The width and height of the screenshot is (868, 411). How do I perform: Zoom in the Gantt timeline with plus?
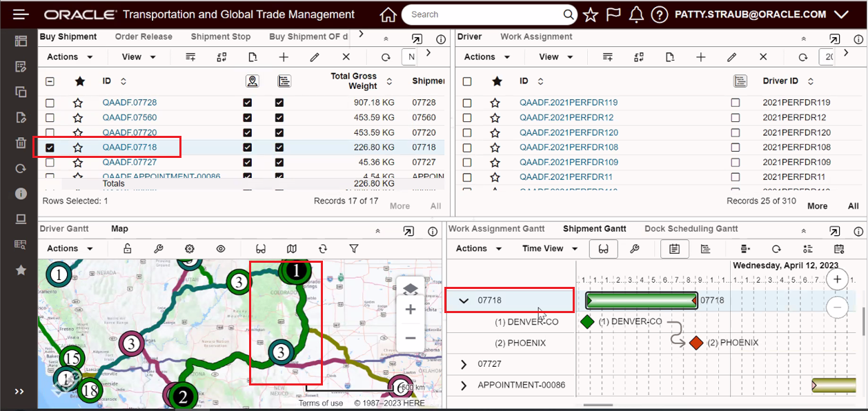(837, 279)
